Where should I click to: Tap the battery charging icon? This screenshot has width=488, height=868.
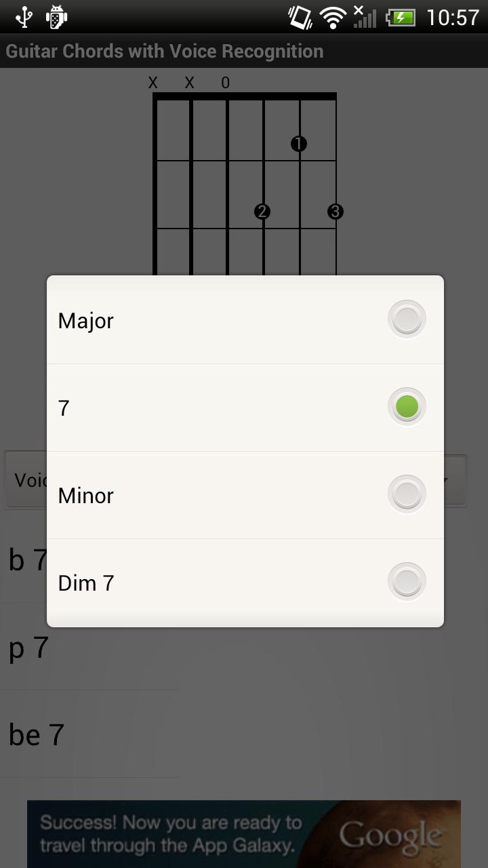(x=400, y=17)
